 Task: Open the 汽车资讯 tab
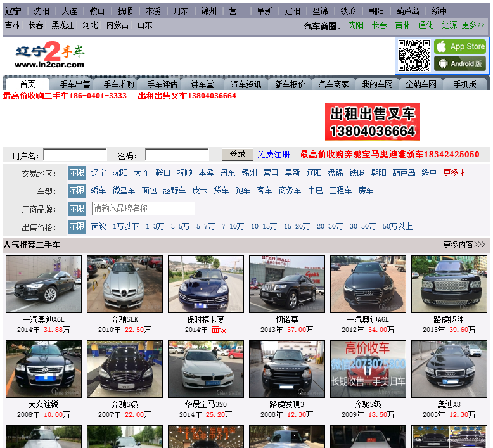(246, 84)
